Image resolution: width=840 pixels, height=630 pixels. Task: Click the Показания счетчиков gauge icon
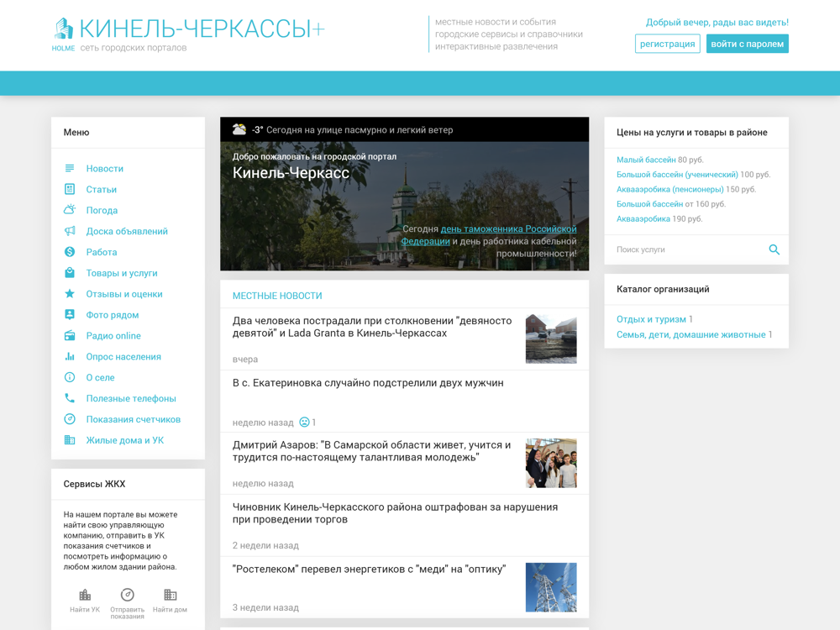point(70,419)
